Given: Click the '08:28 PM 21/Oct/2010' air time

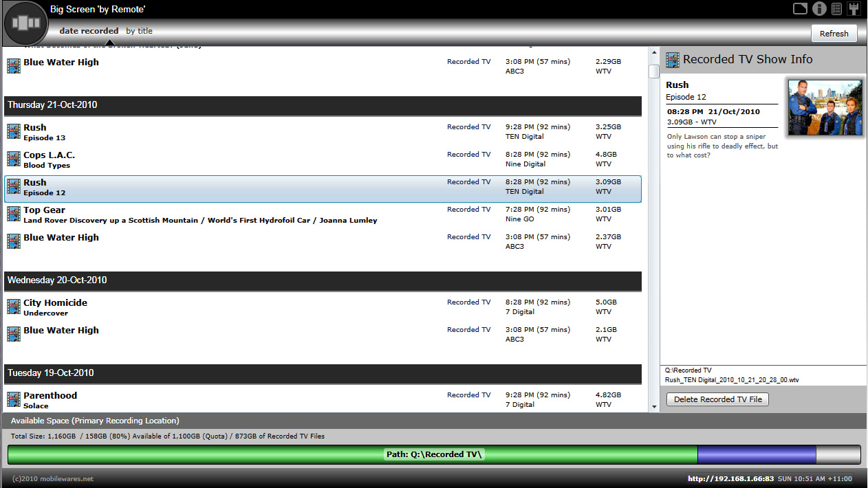Looking at the screenshot, I should pos(713,111).
